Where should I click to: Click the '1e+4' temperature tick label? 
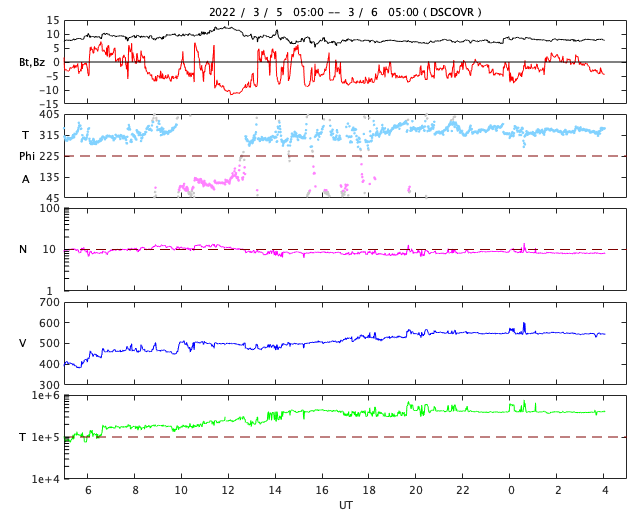coord(45,479)
